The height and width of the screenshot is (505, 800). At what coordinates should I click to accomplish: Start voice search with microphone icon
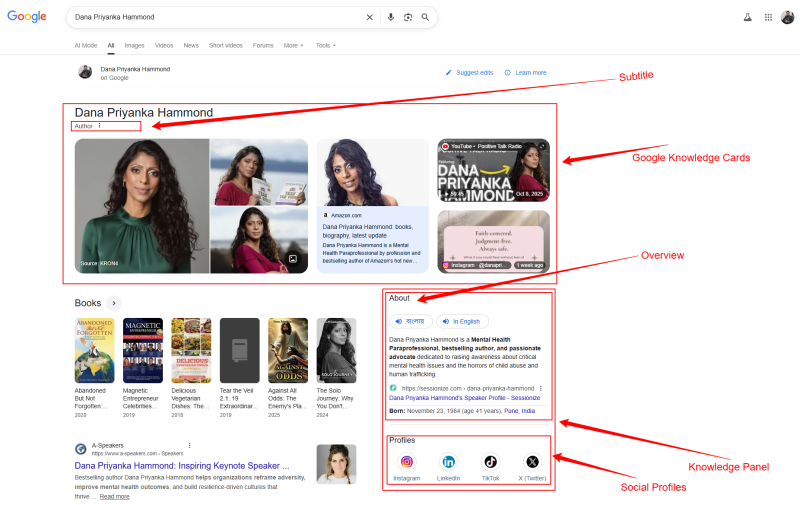pos(391,17)
